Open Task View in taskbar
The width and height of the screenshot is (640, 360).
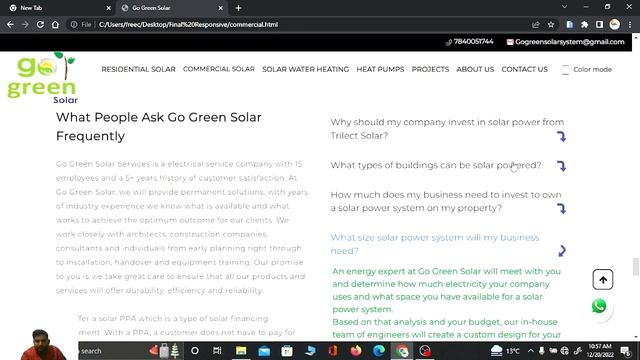(217, 351)
